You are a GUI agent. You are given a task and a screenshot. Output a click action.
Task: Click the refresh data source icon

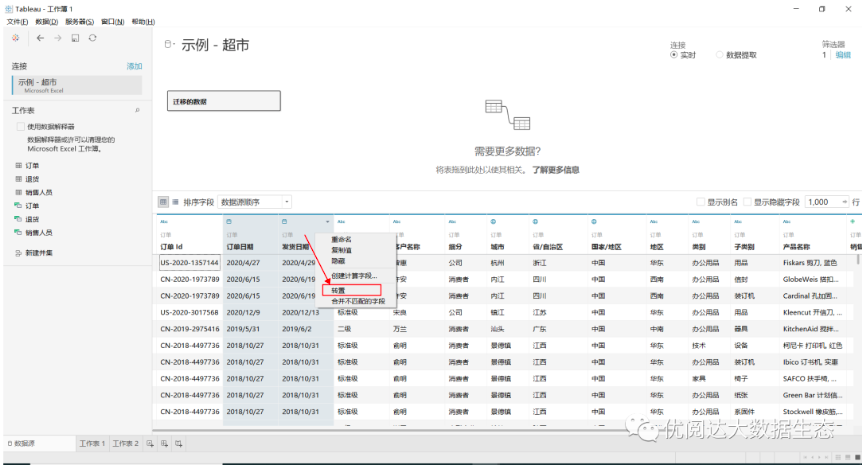coord(92,37)
